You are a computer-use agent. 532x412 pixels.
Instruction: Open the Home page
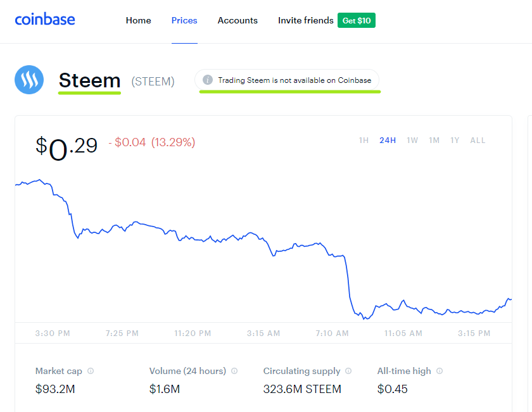[139, 20]
